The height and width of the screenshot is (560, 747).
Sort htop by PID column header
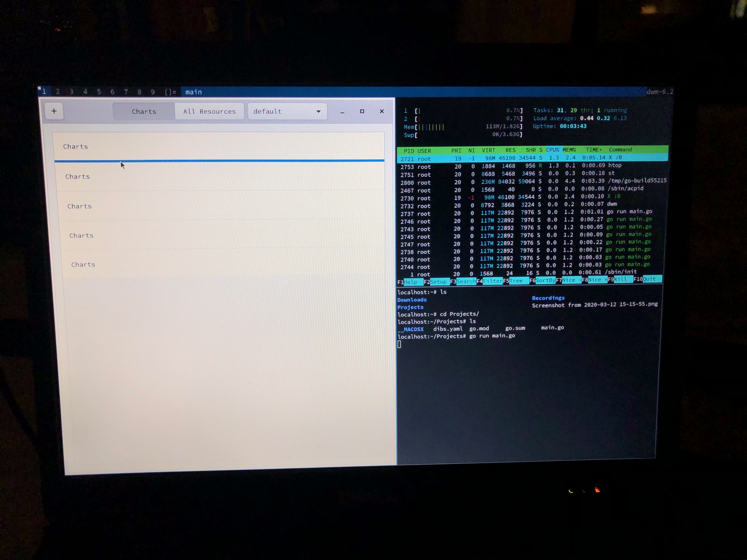tap(409, 151)
